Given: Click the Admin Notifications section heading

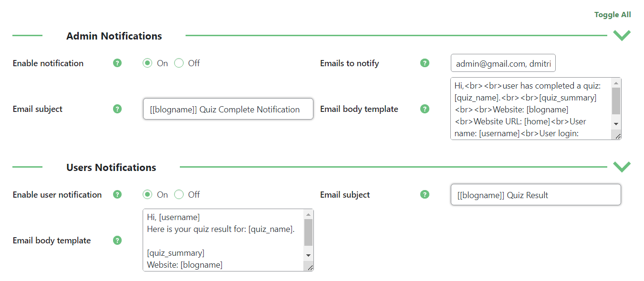Looking at the screenshot, I should 114,36.
